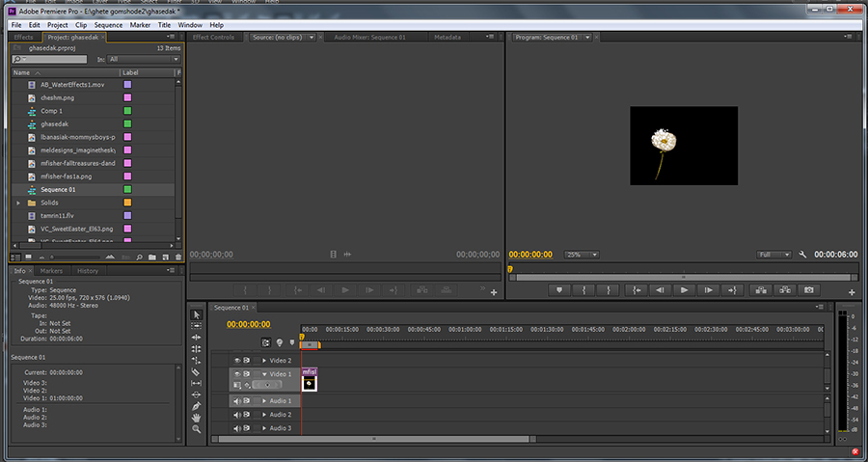868x462 pixels.
Task: Switch Project panel to icon view
Action: 28,258
